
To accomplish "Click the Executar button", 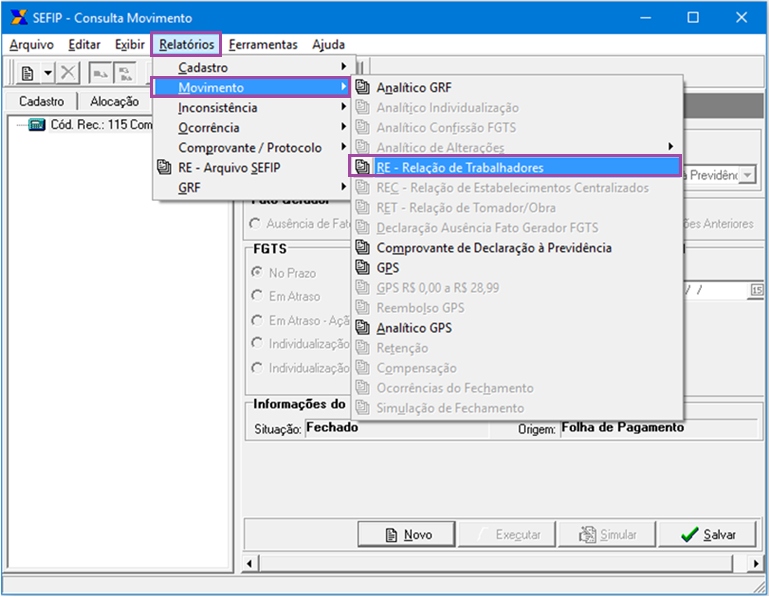I will tap(507, 534).
